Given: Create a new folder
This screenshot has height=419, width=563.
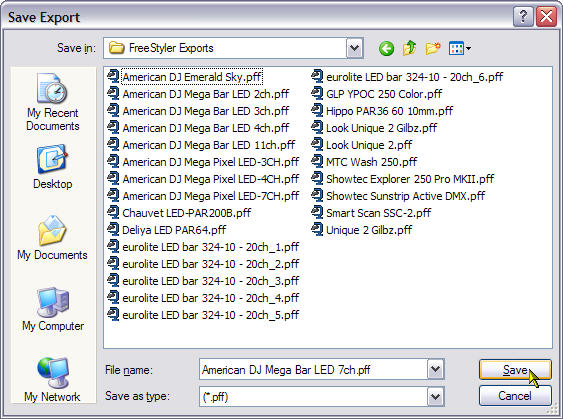Looking at the screenshot, I should (433, 48).
